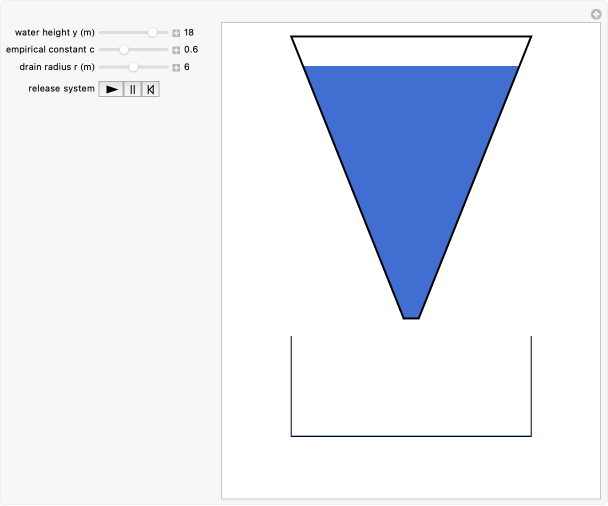Expand the water height y controls
608x506 pixels.
click(176, 33)
